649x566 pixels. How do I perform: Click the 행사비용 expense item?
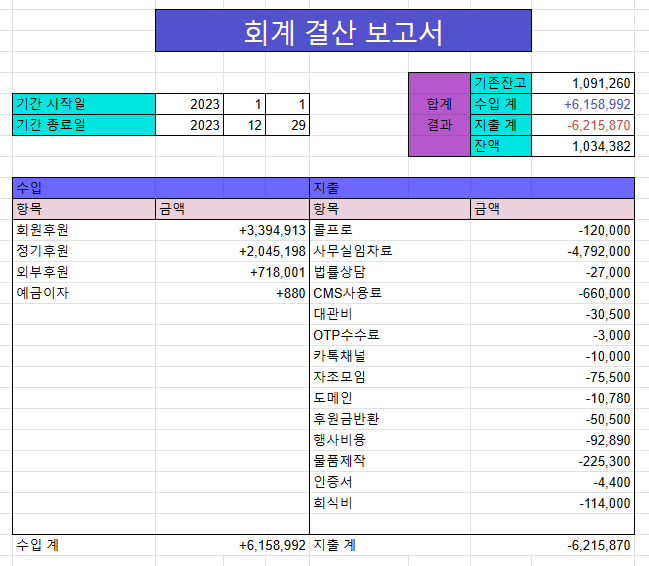coord(390,440)
